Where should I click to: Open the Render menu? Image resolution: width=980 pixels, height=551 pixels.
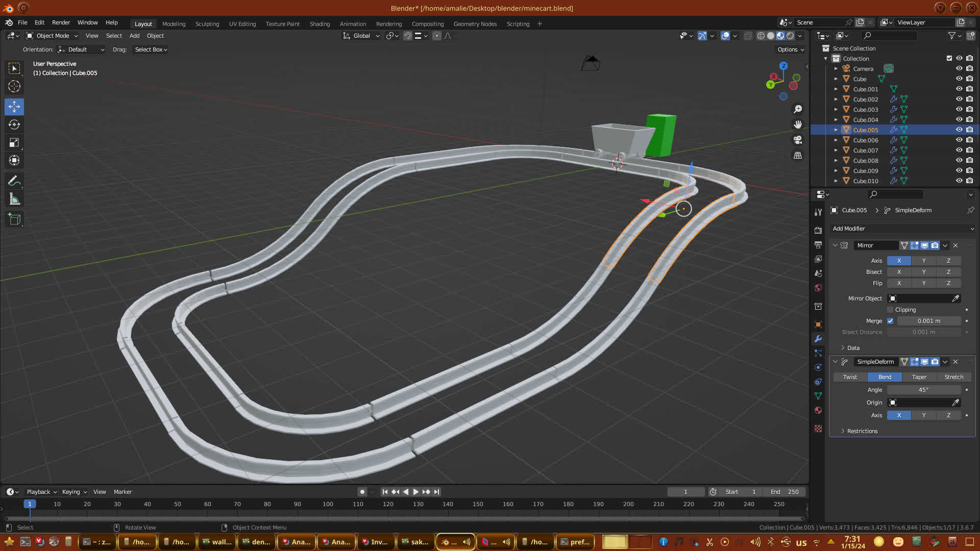61,22
